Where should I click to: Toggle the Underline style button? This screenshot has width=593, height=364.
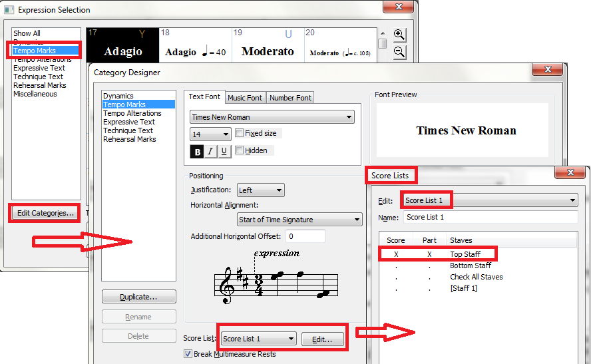tap(224, 151)
